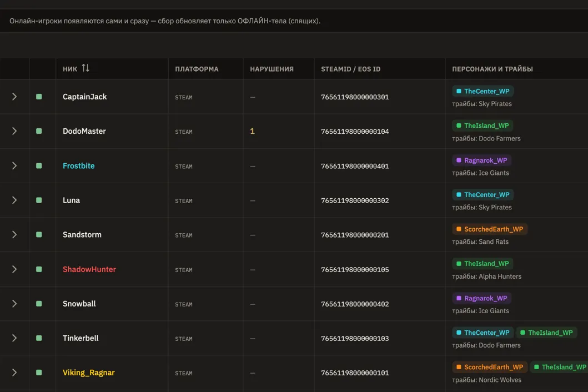The height and width of the screenshot is (392, 588).
Task: Select ShadowHunter's TheIsland_WP map tag
Action: click(483, 264)
